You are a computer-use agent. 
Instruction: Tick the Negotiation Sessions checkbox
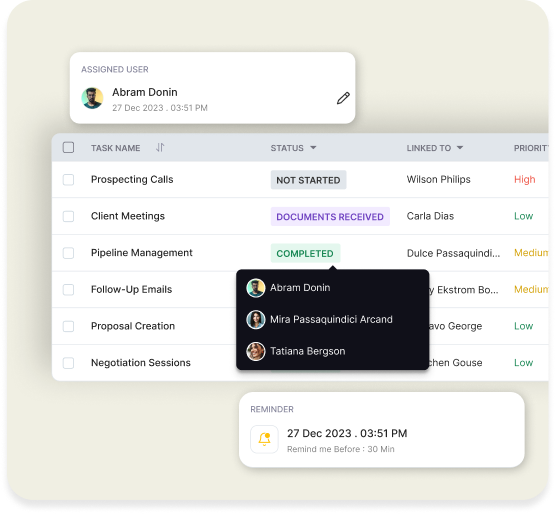pyautogui.click(x=68, y=363)
